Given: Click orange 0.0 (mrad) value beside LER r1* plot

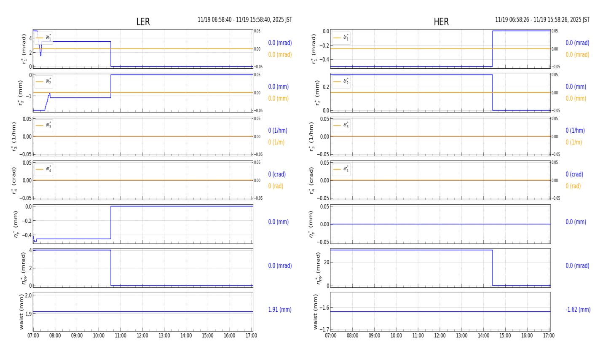Looking at the screenshot, I should pos(280,55).
